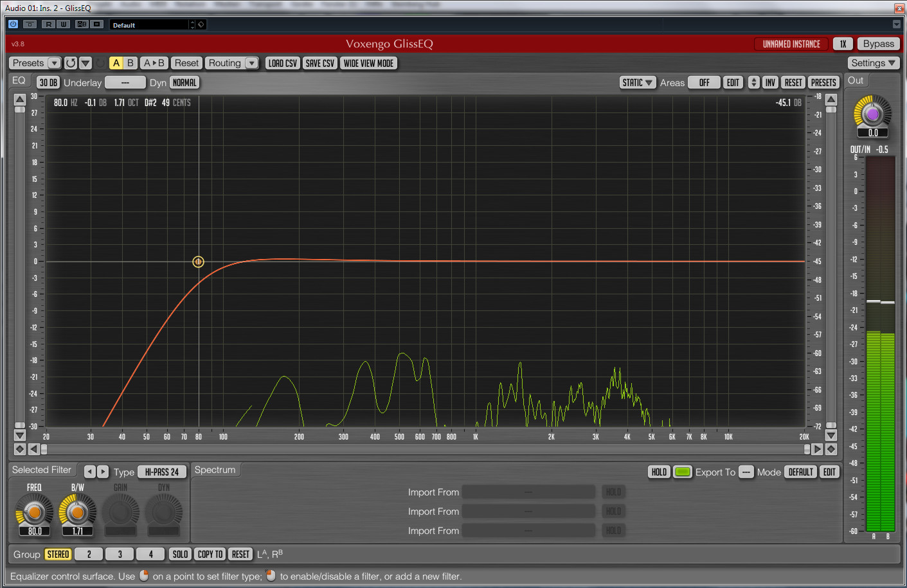
Task: Select the previous filter arrow
Action: pyautogui.click(x=90, y=472)
